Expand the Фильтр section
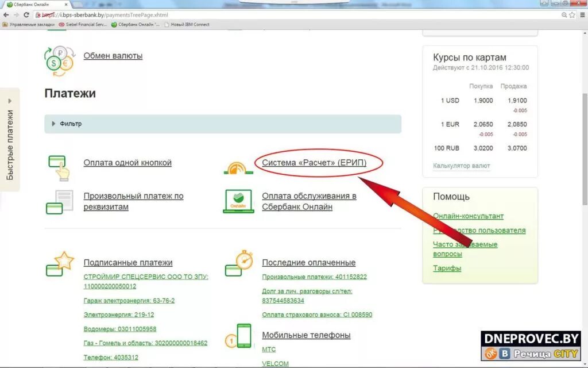The height and width of the screenshot is (368, 588). point(223,124)
